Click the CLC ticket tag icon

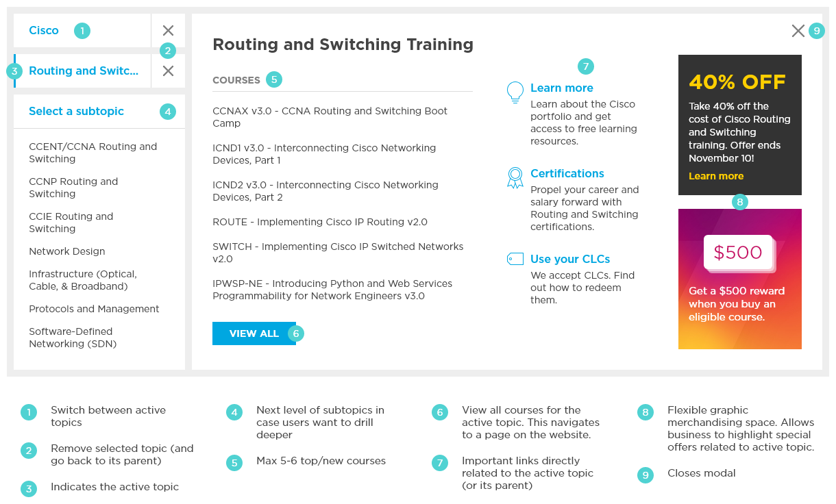[515, 259]
